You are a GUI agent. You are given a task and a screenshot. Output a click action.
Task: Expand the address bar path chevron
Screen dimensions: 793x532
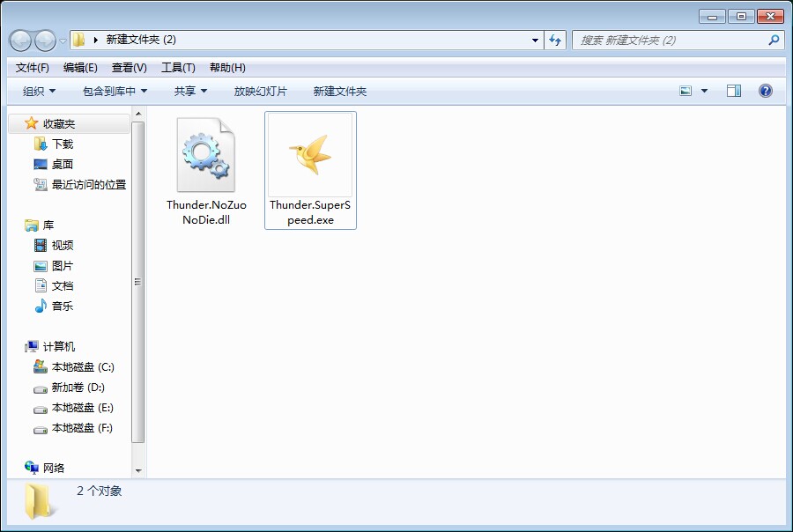click(x=95, y=40)
